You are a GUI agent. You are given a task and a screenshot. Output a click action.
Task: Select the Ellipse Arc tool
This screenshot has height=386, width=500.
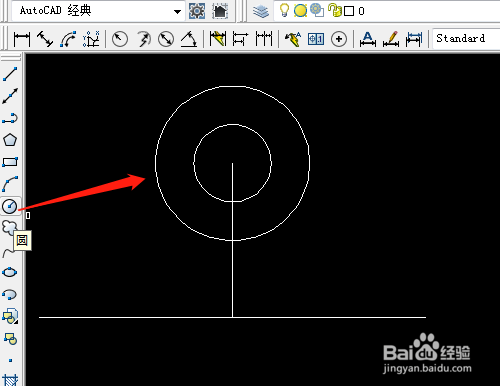pyautogui.click(x=9, y=294)
